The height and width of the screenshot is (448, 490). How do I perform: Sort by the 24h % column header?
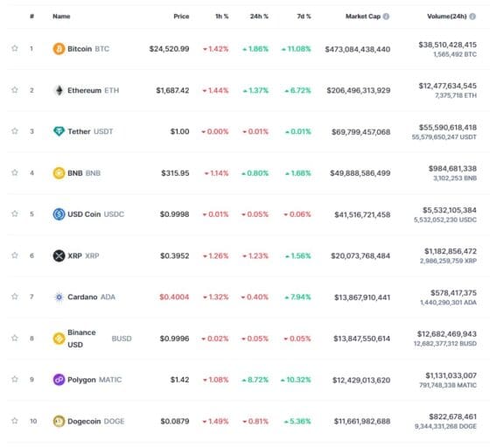tap(259, 17)
